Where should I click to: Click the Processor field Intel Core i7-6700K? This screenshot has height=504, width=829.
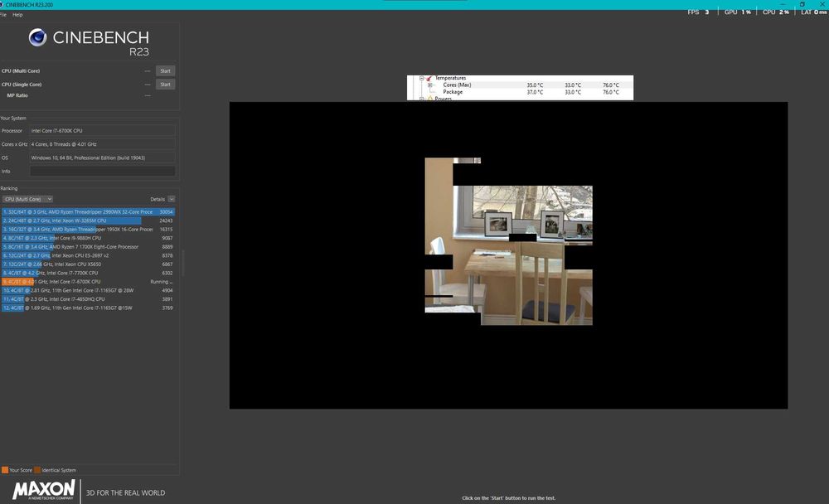(x=103, y=131)
